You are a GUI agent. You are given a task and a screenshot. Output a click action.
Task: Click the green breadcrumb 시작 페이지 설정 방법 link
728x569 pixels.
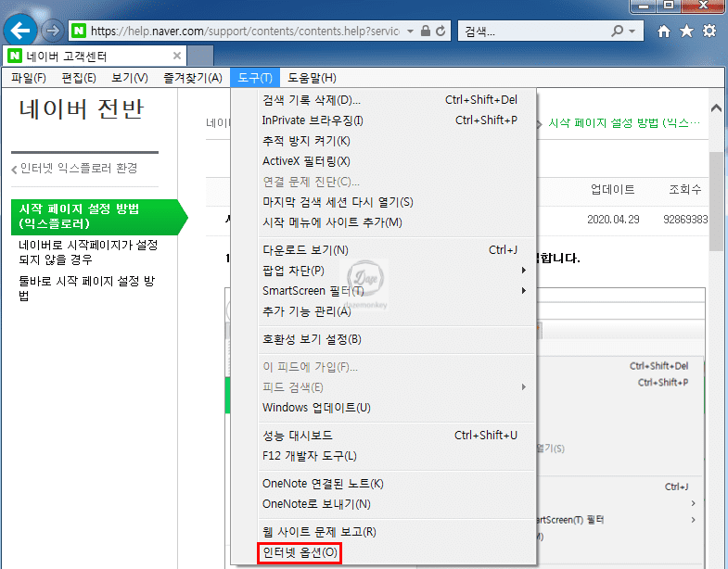coord(623,123)
